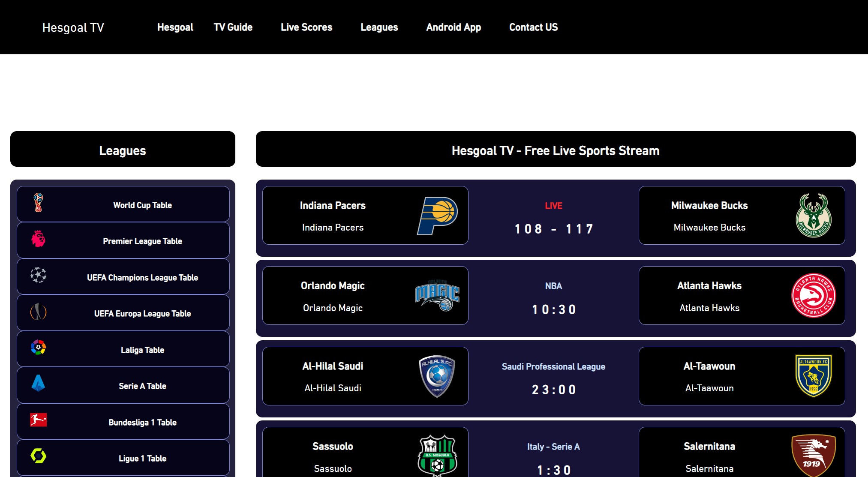
Task: Click the bold Salernitana team name
Action: point(709,447)
